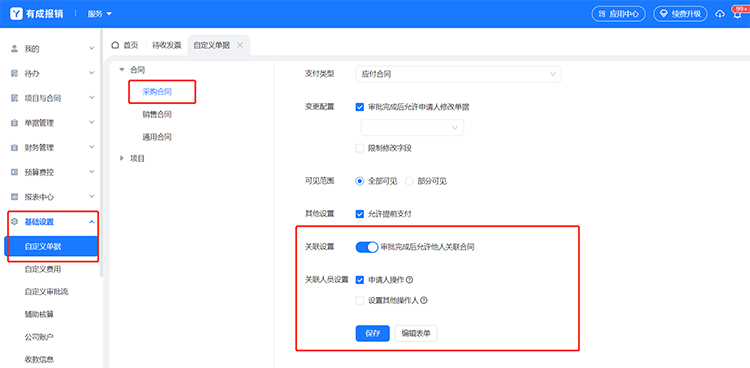Image resolution: width=750 pixels, height=368 pixels.
Task: Enable the 设置其他操作人 checkbox
Action: coord(360,301)
